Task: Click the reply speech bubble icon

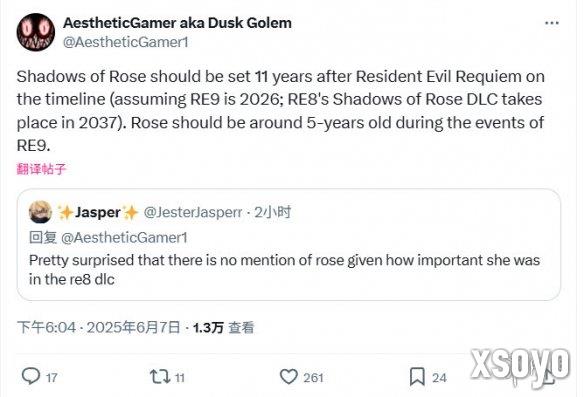Action: (x=31, y=376)
